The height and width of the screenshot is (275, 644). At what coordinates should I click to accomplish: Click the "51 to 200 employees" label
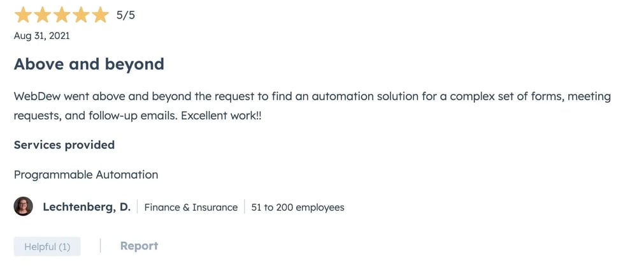tap(297, 207)
